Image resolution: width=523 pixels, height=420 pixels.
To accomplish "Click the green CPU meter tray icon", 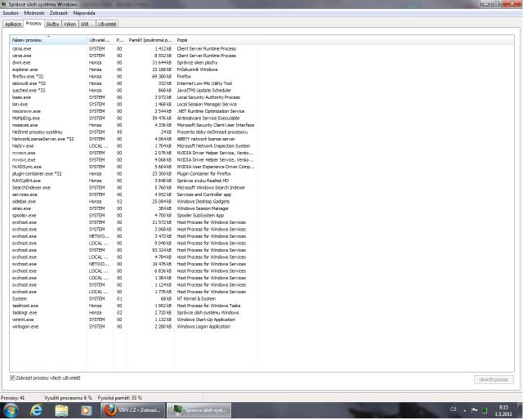I will (485, 410).
